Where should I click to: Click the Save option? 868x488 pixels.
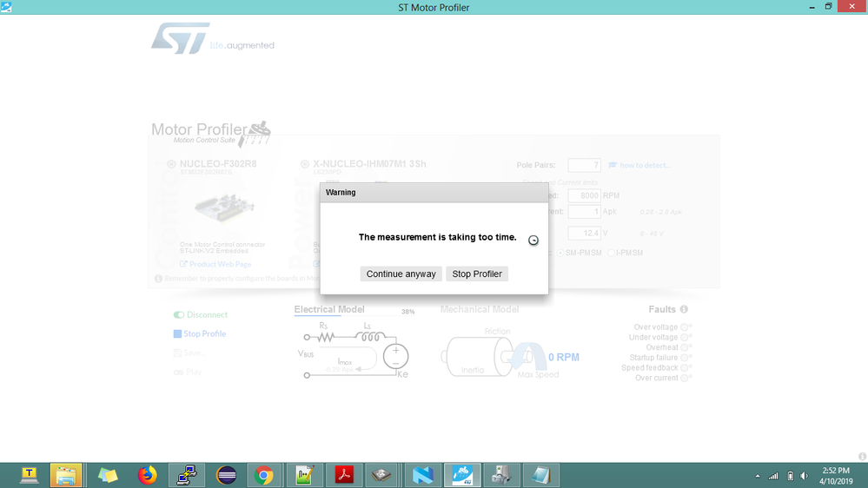(x=189, y=353)
